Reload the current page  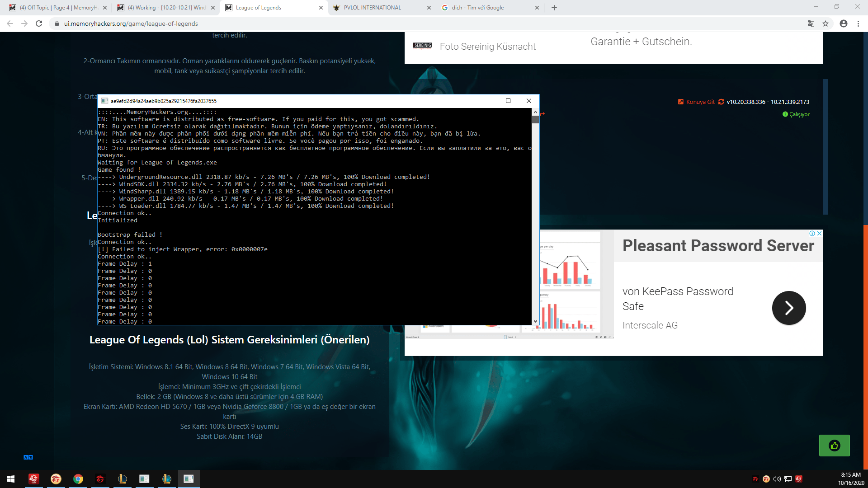[x=39, y=23]
